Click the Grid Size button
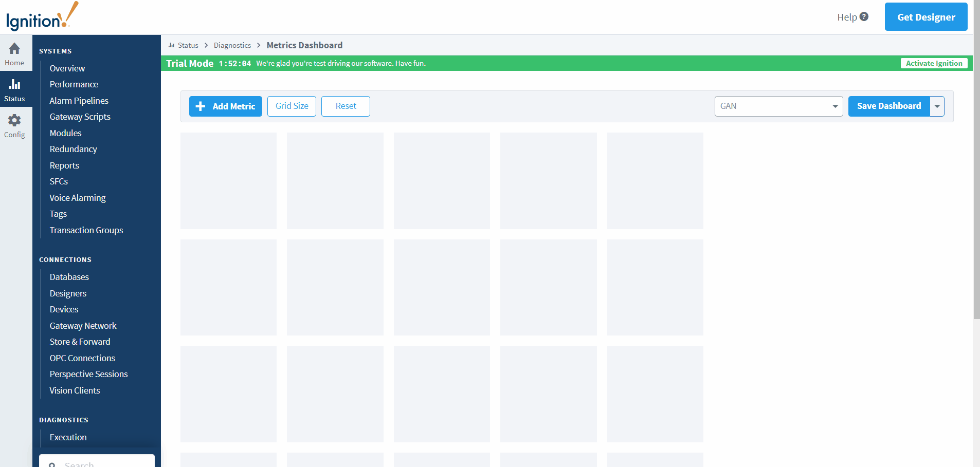980x467 pixels. coord(292,106)
